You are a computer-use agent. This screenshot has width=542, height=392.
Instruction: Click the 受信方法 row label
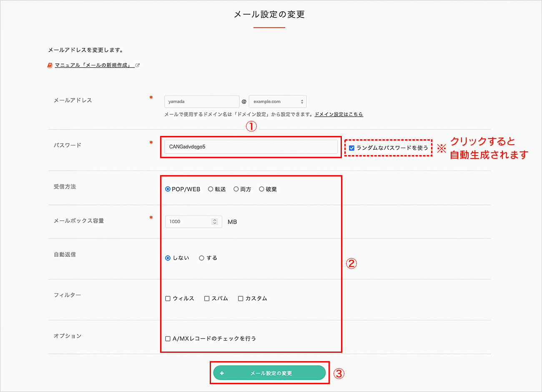click(x=65, y=187)
